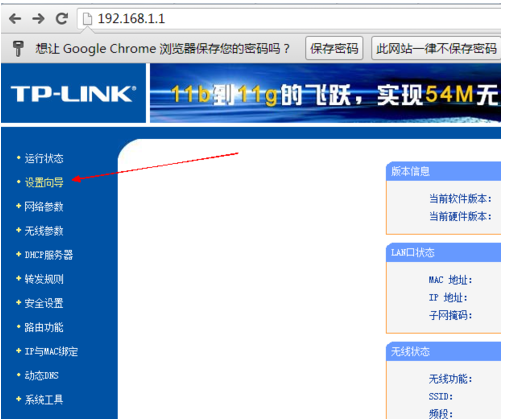The image size is (513, 419).
Task: Expand the plus next to IP与MAC绑定
Action: [x=19, y=351]
